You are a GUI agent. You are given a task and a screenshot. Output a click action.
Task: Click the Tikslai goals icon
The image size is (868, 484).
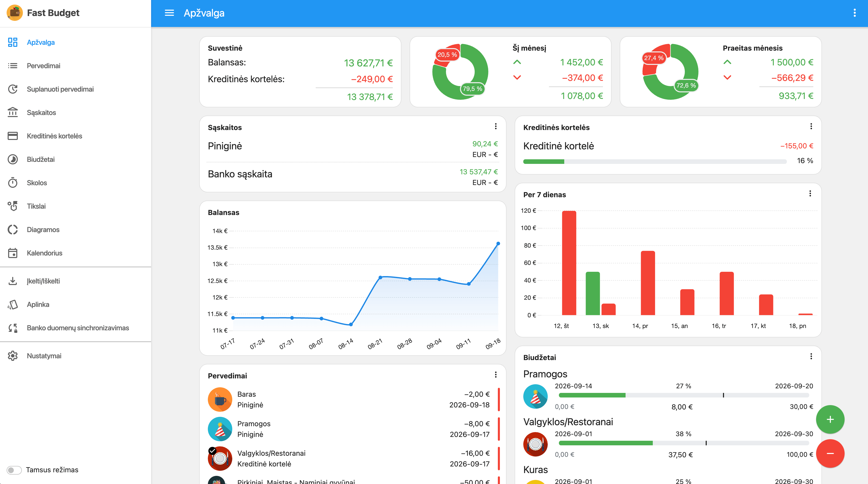[x=13, y=206]
